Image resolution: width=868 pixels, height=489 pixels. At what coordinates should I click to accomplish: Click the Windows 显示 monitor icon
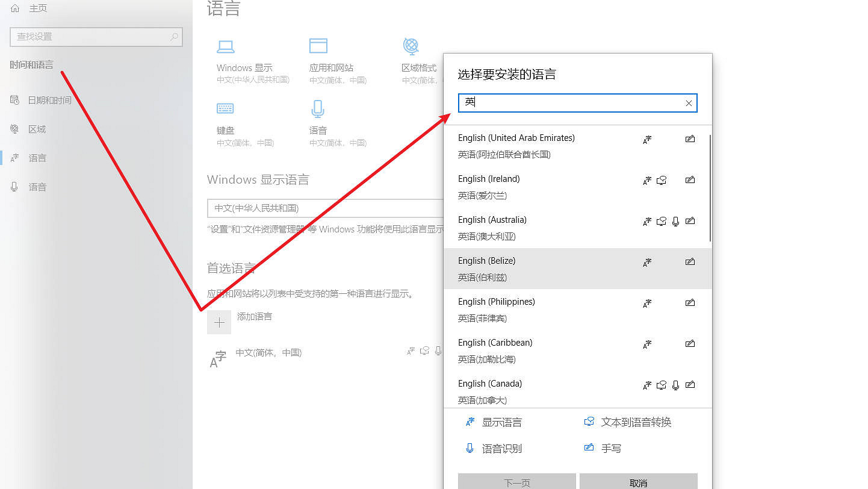[x=226, y=46]
